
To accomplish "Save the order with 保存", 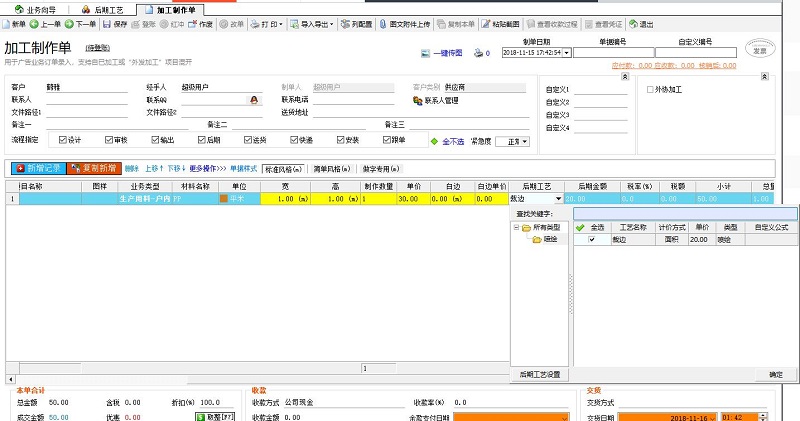I will (115, 24).
